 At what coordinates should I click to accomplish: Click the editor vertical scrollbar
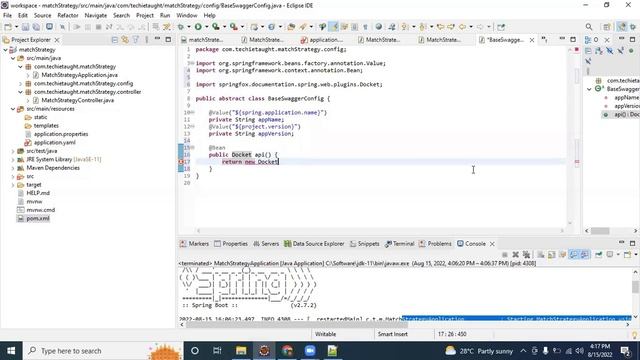(x=570, y=137)
